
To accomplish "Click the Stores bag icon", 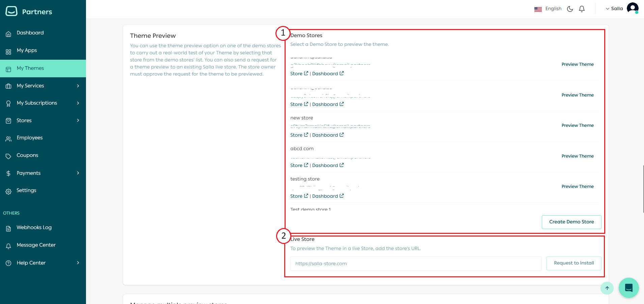I will [8, 121].
